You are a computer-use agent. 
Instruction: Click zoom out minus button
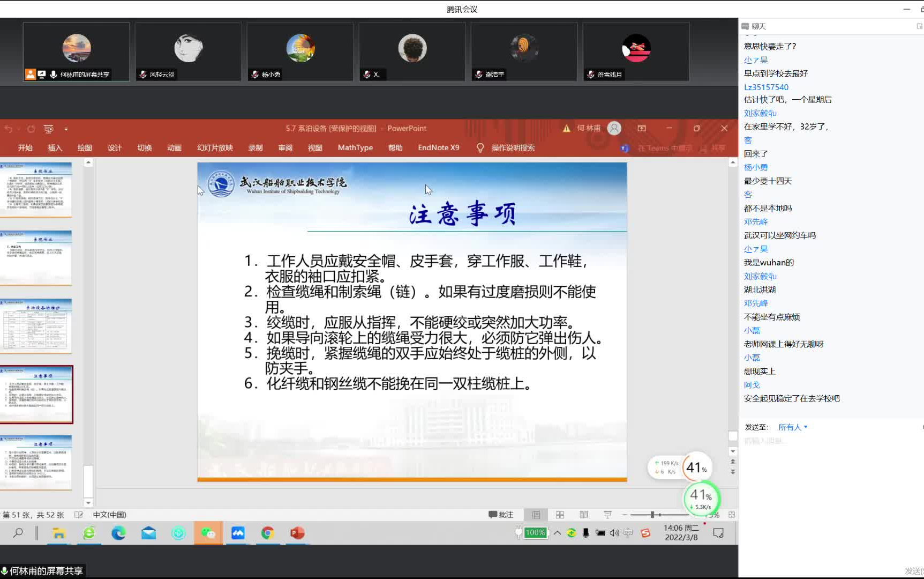(625, 515)
